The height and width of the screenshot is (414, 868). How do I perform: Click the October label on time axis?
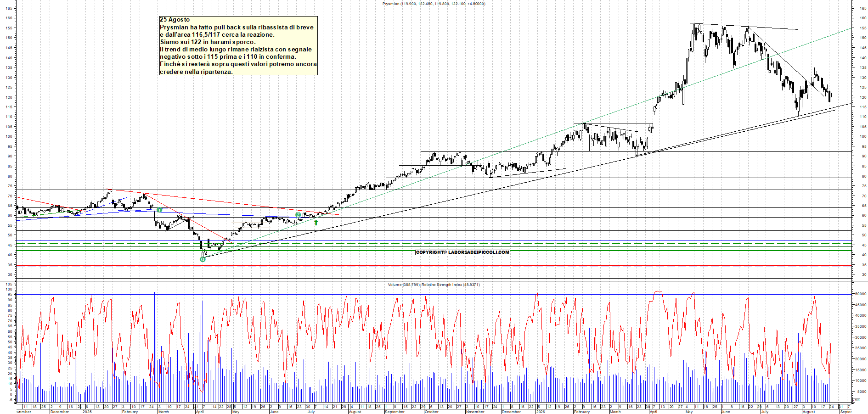[x=431, y=412]
